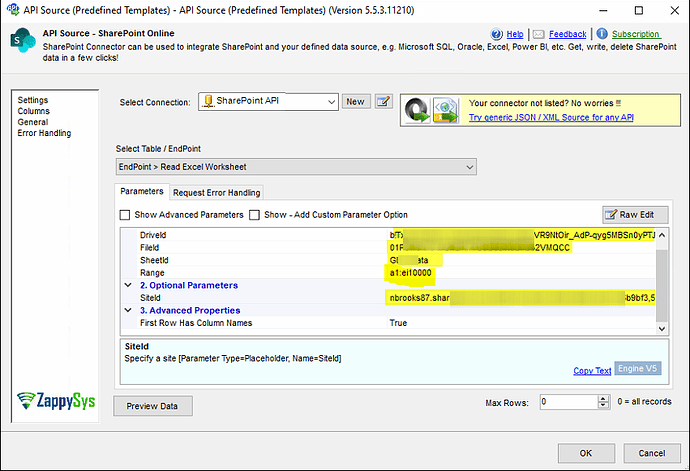
Task: Click the FileId value field
Action: click(x=521, y=247)
